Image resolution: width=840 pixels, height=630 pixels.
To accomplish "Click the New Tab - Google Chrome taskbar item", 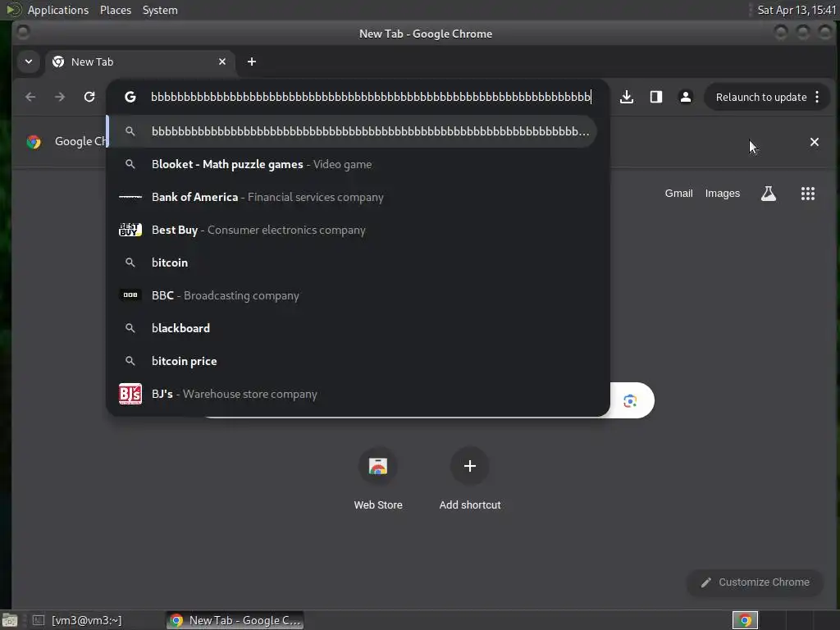I will click(x=235, y=620).
